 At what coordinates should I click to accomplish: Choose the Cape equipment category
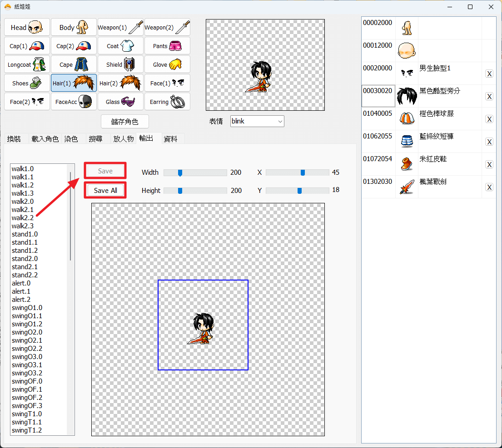click(74, 64)
